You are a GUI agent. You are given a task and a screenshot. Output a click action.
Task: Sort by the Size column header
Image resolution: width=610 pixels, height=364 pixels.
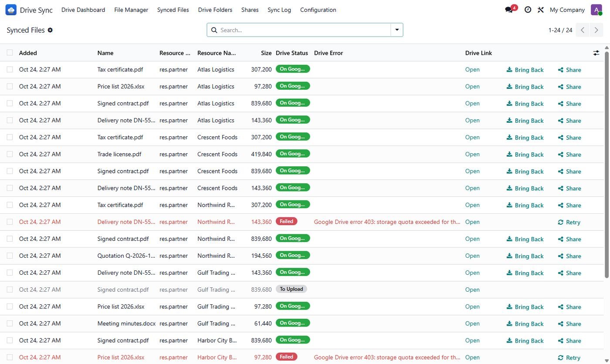click(x=266, y=53)
